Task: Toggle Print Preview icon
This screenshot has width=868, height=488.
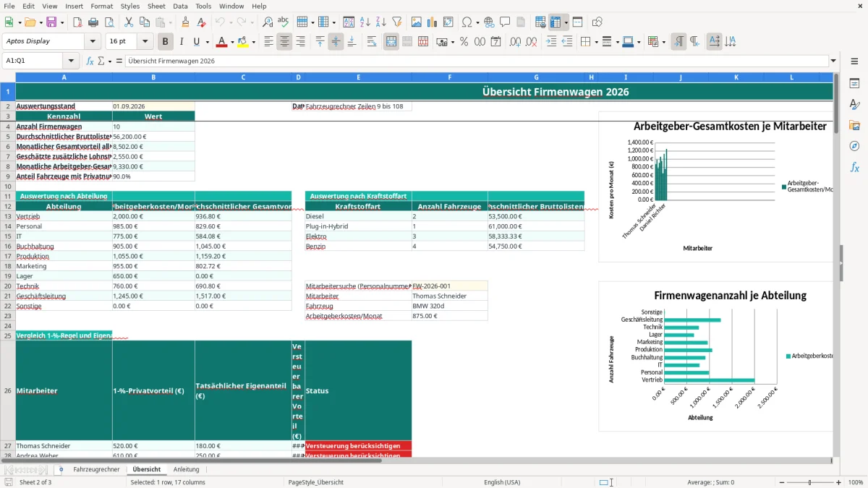Action: click(x=109, y=22)
